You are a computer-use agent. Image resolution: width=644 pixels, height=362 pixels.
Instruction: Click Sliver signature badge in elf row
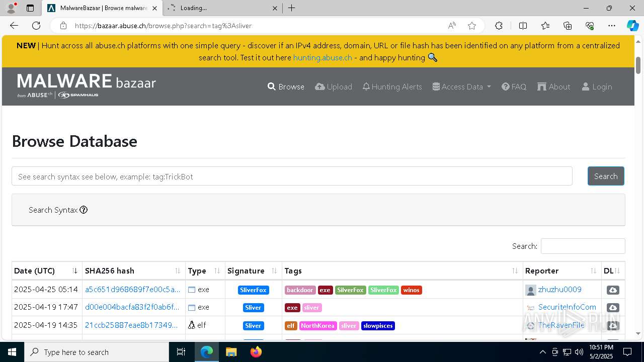coord(253,326)
